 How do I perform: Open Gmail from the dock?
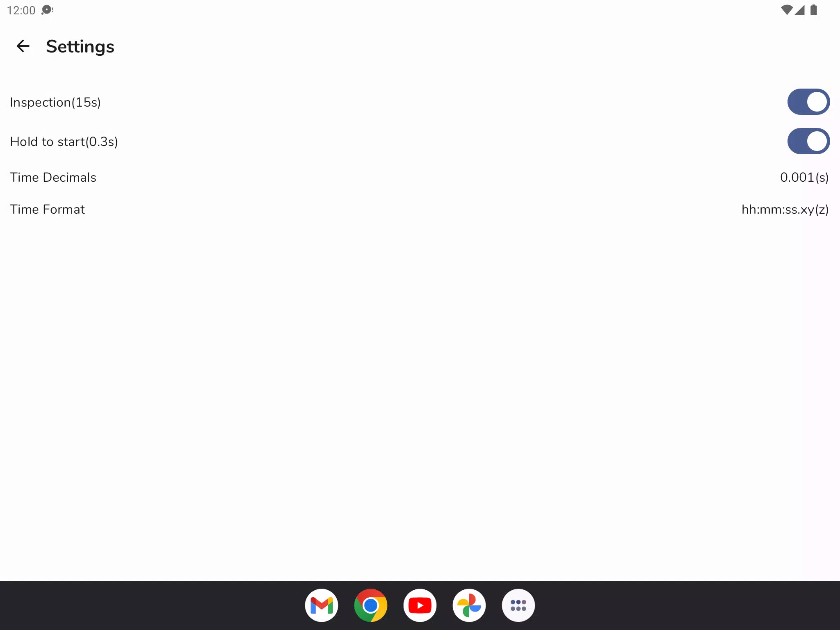click(x=322, y=605)
